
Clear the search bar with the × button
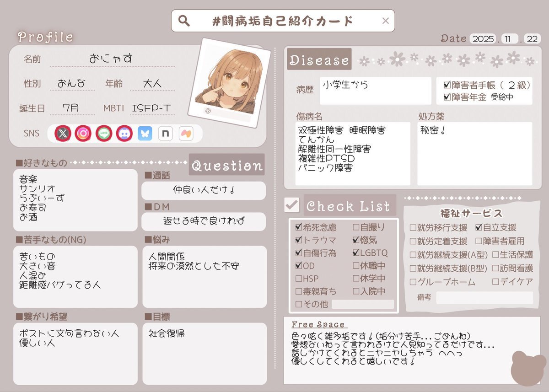tap(385, 21)
